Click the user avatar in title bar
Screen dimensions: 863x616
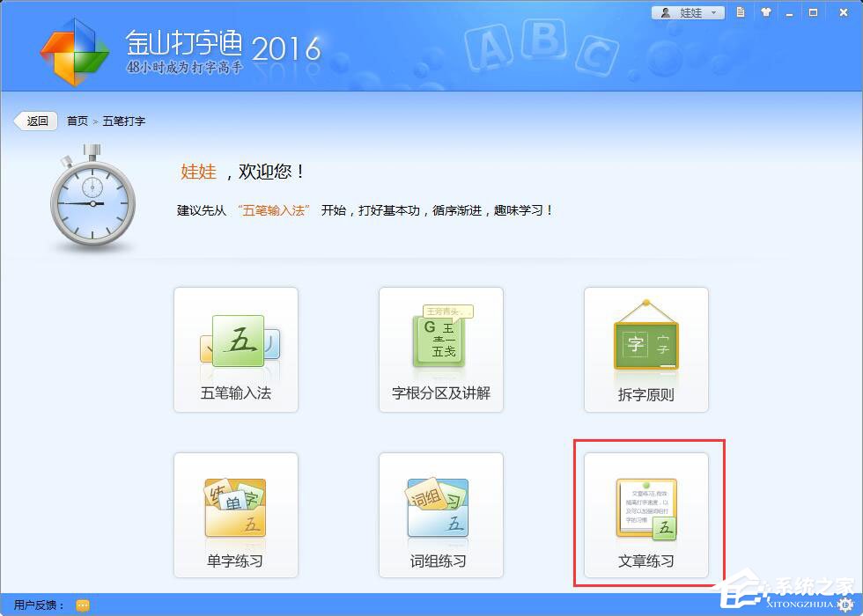point(666,12)
